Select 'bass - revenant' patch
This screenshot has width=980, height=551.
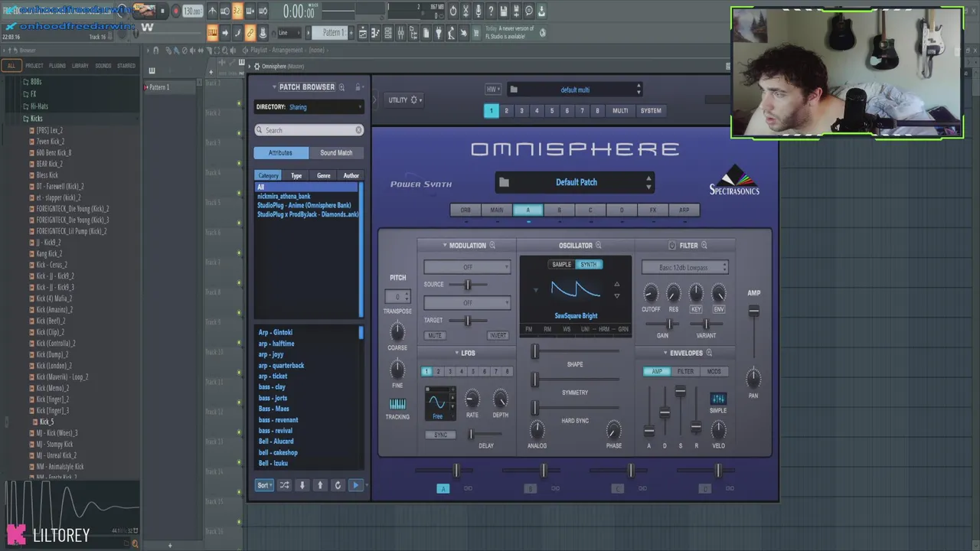point(279,420)
